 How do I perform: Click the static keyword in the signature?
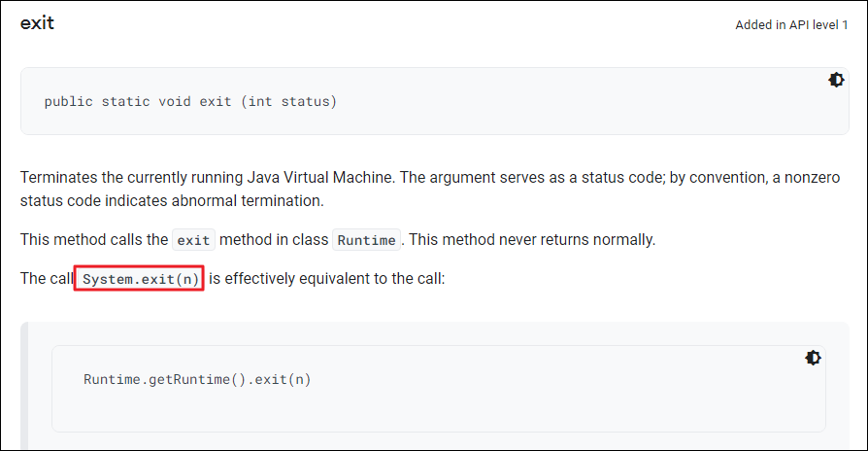coord(125,101)
